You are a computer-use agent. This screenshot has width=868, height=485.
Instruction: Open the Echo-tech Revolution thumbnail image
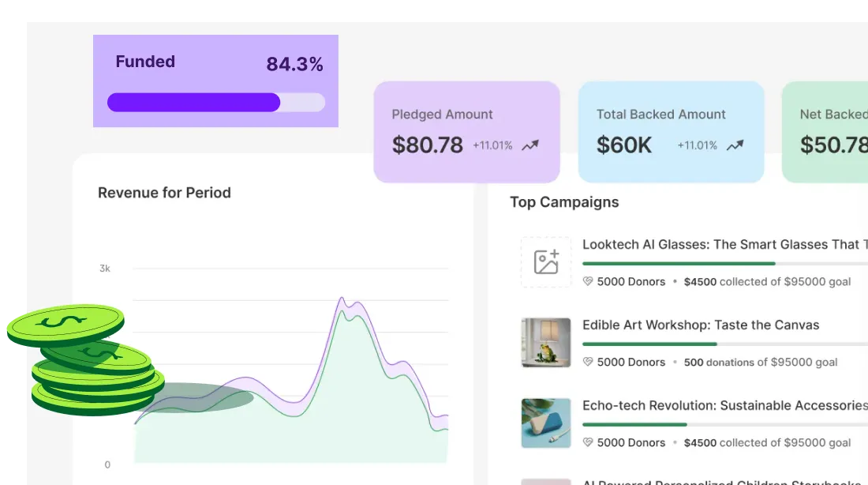click(x=546, y=423)
